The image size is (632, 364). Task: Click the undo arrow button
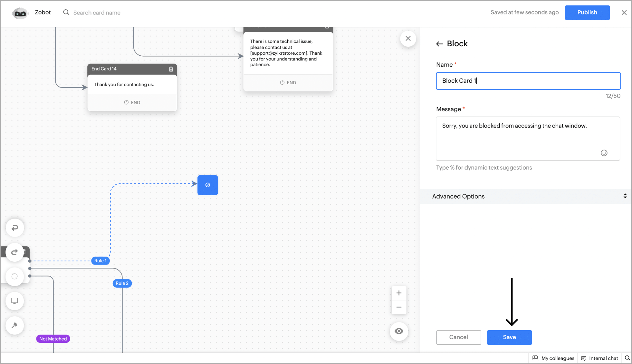point(15,228)
